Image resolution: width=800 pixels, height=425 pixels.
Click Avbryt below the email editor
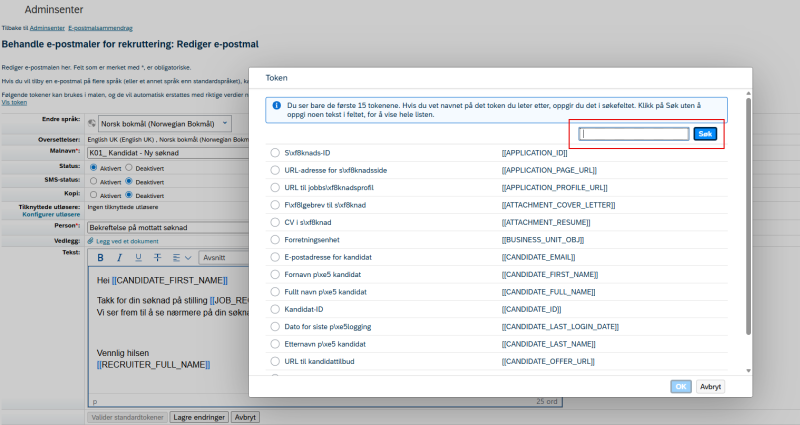[x=245, y=417]
